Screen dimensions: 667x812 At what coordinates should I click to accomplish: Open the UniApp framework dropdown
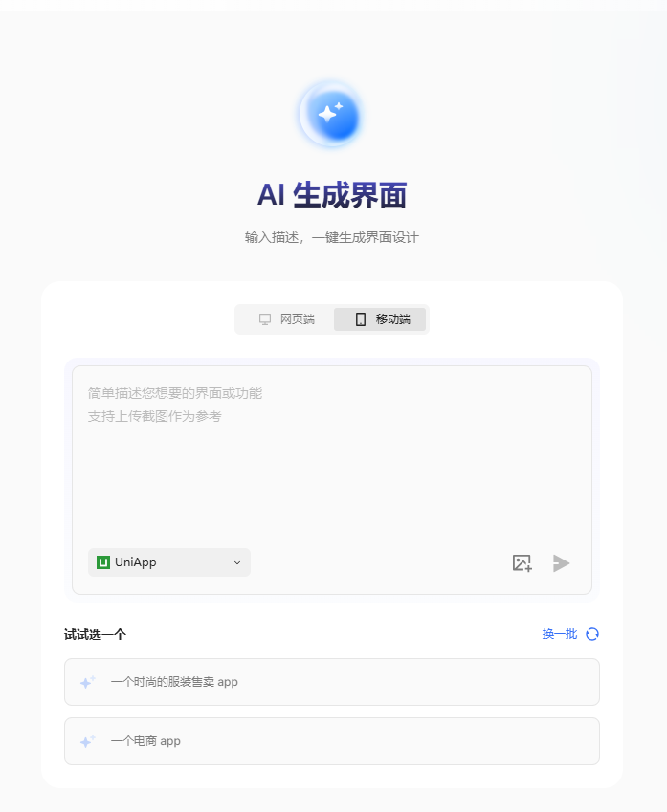click(169, 562)
